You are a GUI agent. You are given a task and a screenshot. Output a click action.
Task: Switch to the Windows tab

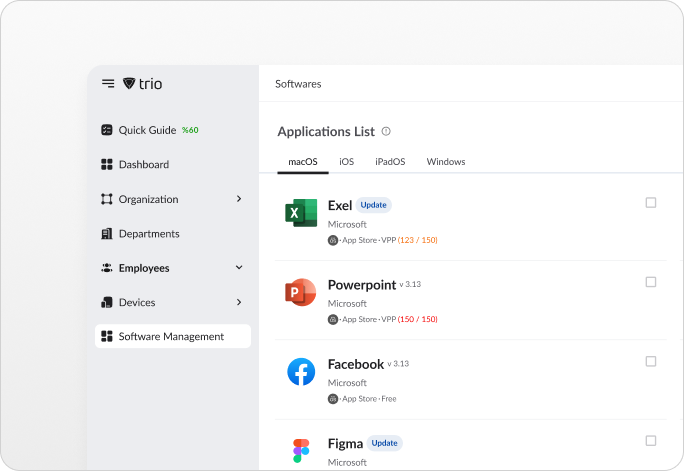click(x=446, y=162)
